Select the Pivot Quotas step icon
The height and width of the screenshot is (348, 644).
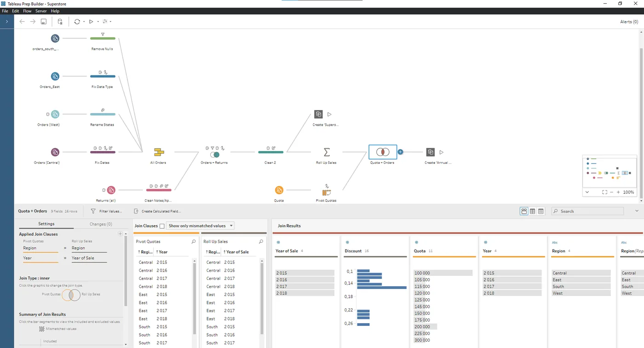327,192
